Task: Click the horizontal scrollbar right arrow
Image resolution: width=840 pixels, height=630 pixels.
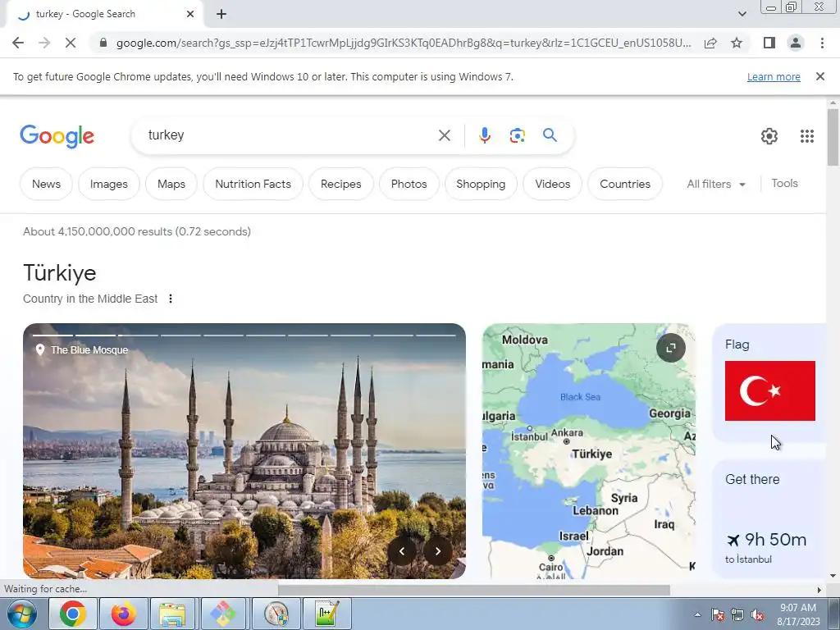Action: tap(819, 590)
